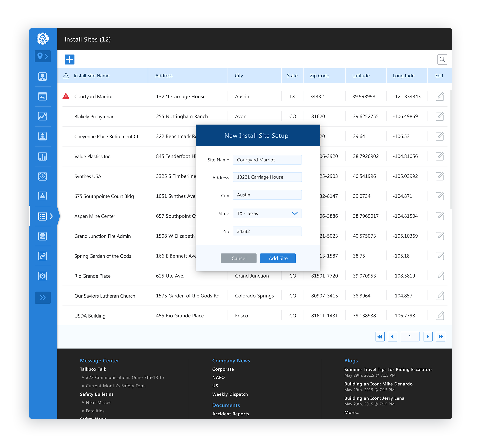This screenshot has height=448, width=480.
Task: Click the Site Name input field
Action: [x=267, y=160]
